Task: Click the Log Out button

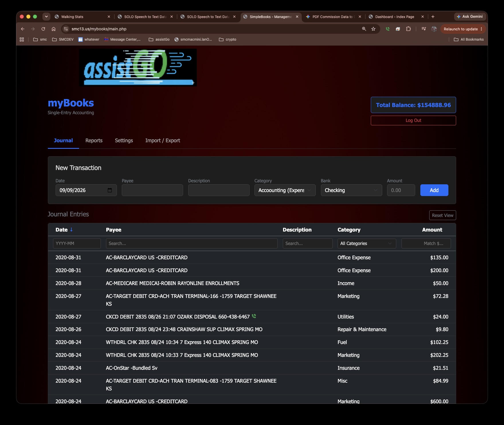Action: pyautogui.click(x=413, y=120)
